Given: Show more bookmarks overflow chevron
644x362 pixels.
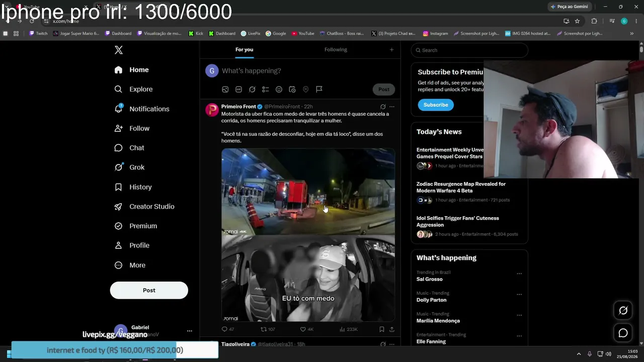Looking at the screenshot, I should point(632,34).
